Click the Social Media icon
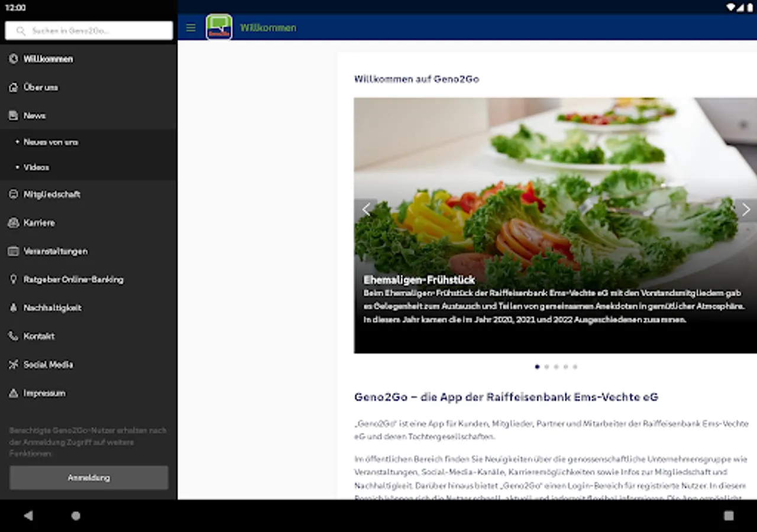 (14, 364)
